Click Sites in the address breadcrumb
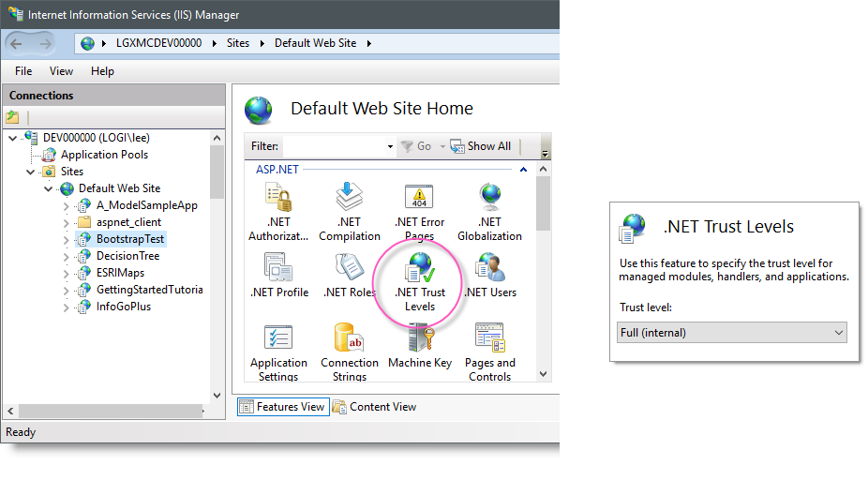The height and width of the screenshot is (480, 868). tap(238, 43)
